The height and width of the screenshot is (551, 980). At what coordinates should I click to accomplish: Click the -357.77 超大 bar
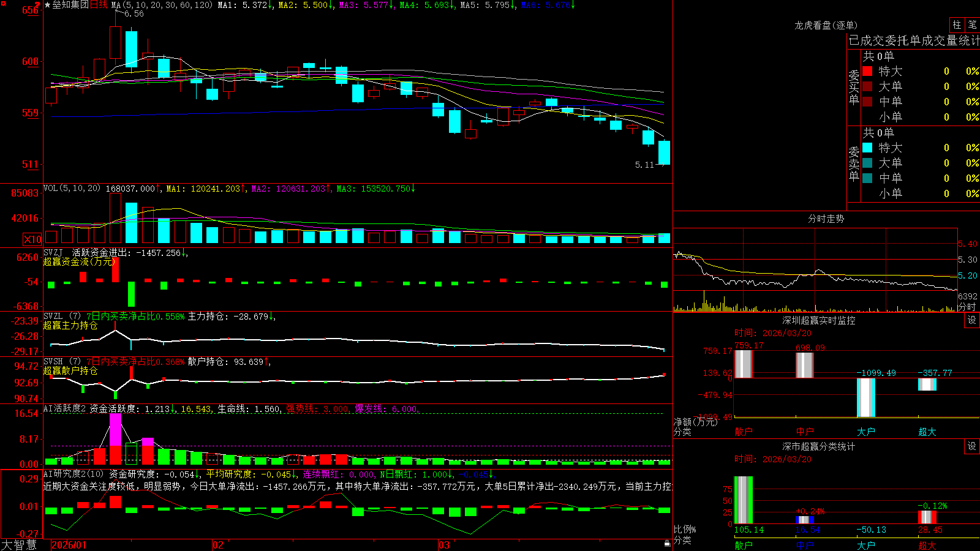tap(927, 384)
